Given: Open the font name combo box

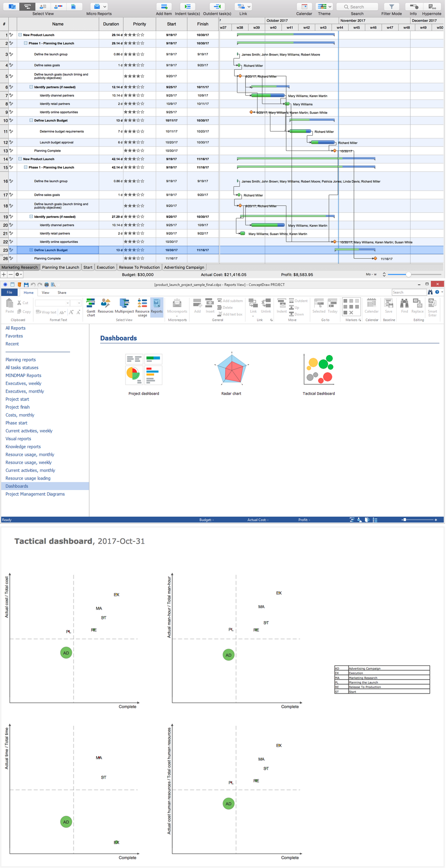Looking at the screenshot, I should (x=52, y=304).
